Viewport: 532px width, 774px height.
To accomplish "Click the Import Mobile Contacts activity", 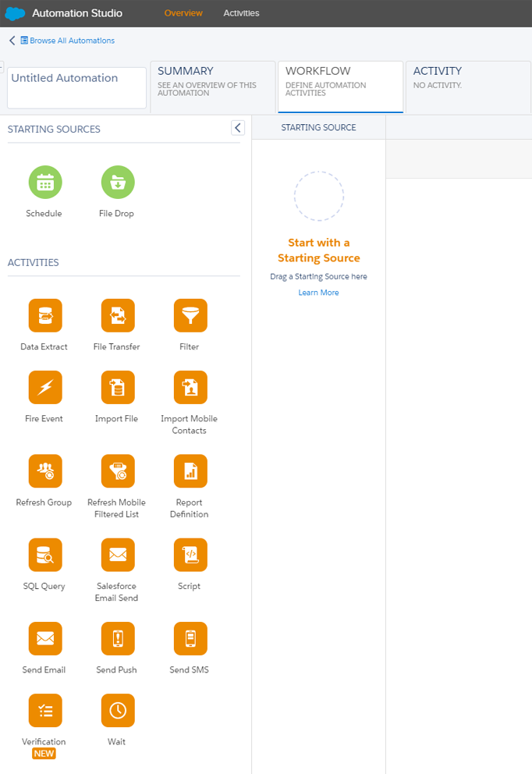I will 190,388.
